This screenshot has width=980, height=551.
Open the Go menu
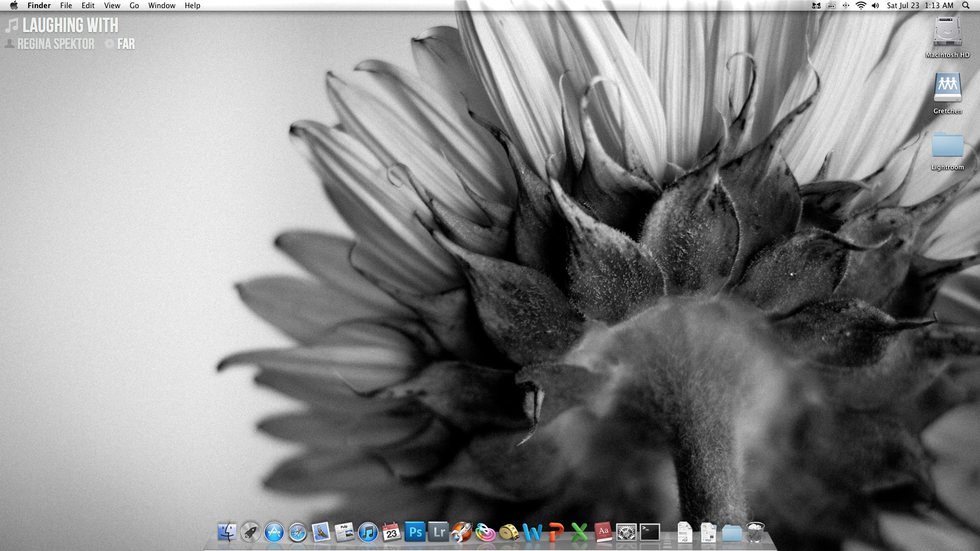[x=134, y=6]
